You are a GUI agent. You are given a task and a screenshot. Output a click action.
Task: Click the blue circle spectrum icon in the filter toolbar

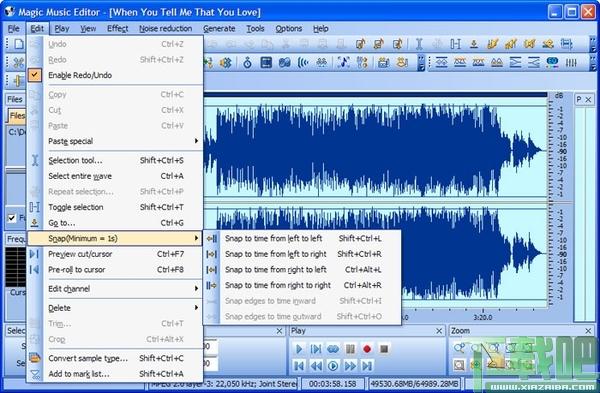(x=552, y=62)
